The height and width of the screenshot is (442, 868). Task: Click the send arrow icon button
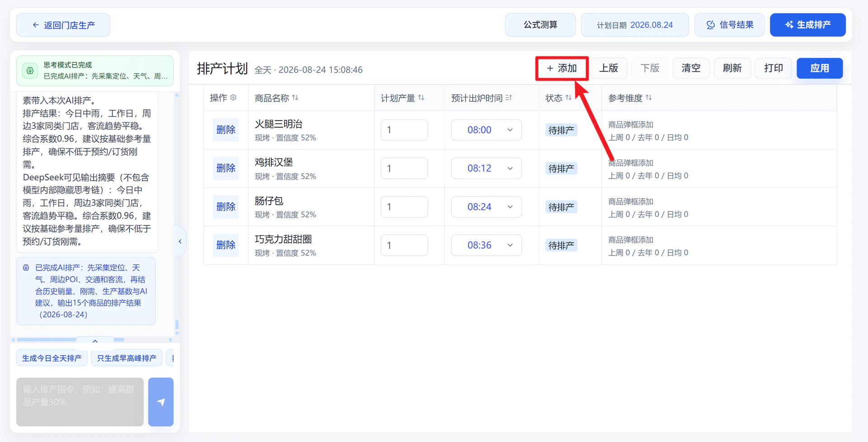[x=160, y=402]
